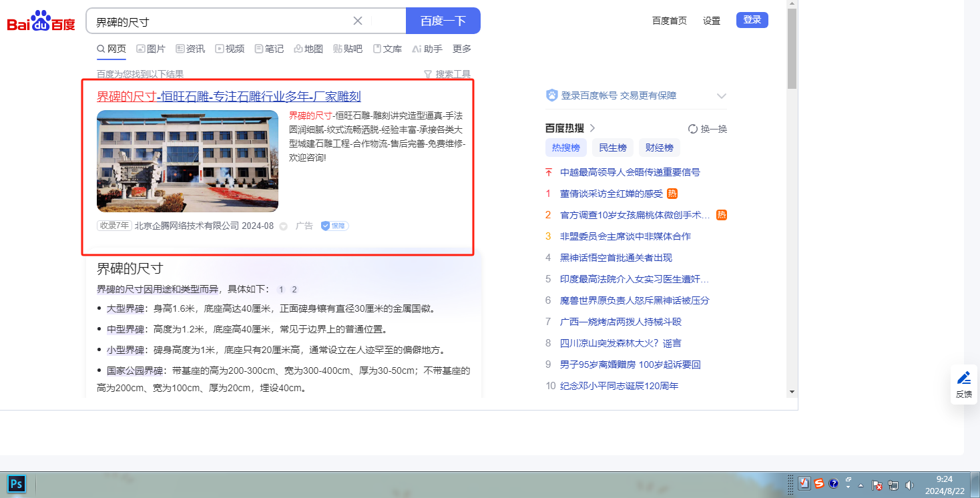The image size is (980, 498).
Task: Click the page vertical scrollbar thumb
Action: click(792, 49)
